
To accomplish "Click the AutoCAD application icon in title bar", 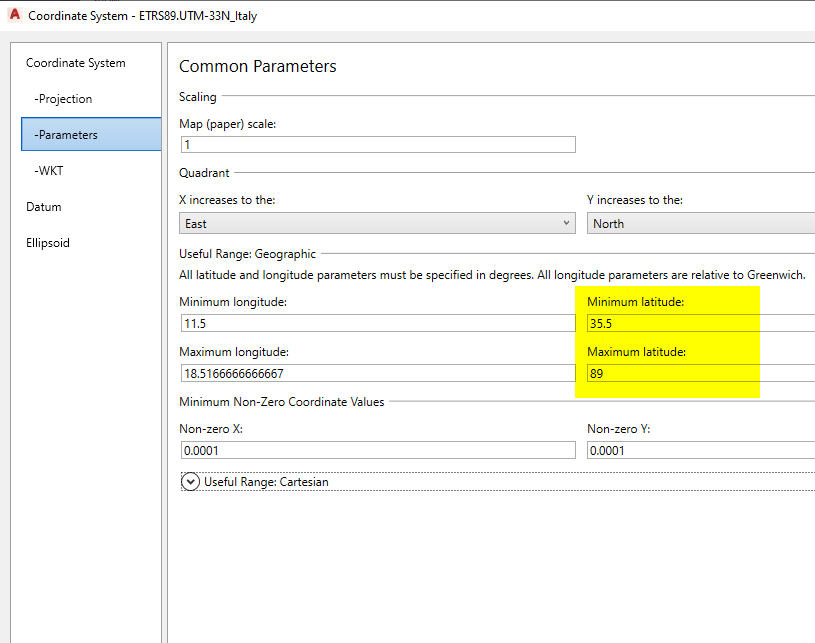I will click(14, 16).
